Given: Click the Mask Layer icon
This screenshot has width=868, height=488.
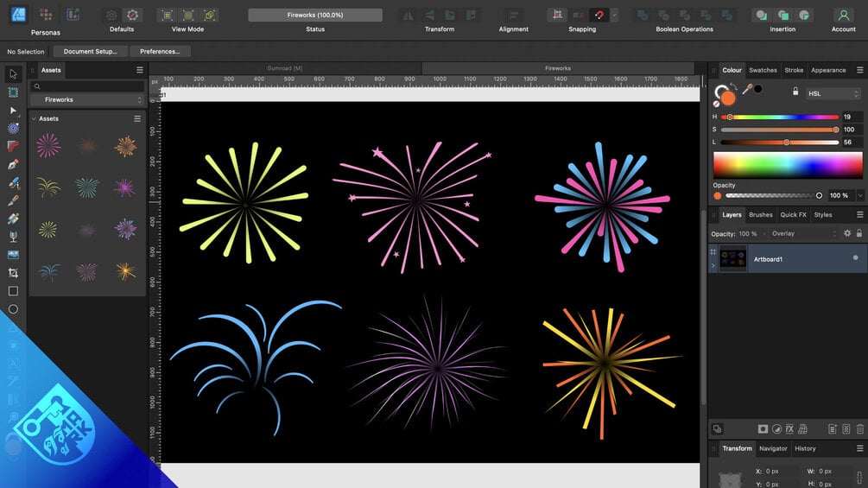Looking at the screenshot, I should tap(763, 428).
